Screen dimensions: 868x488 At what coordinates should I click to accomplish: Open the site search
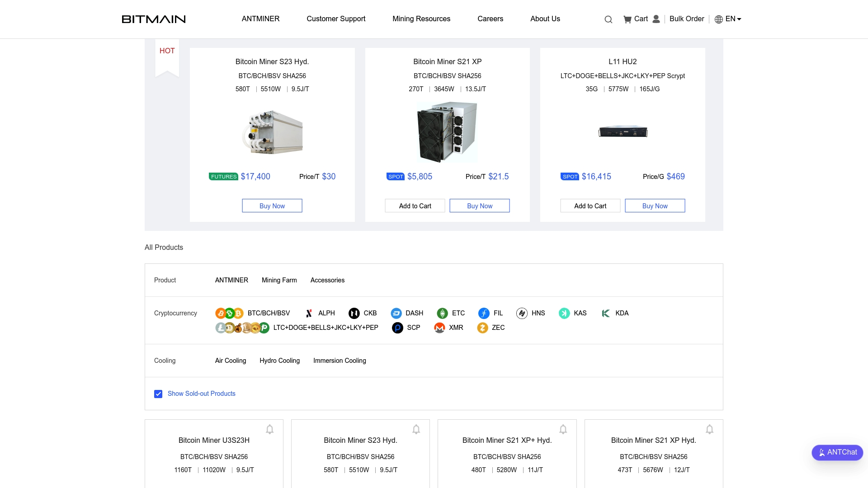click(x=608, y=19)
